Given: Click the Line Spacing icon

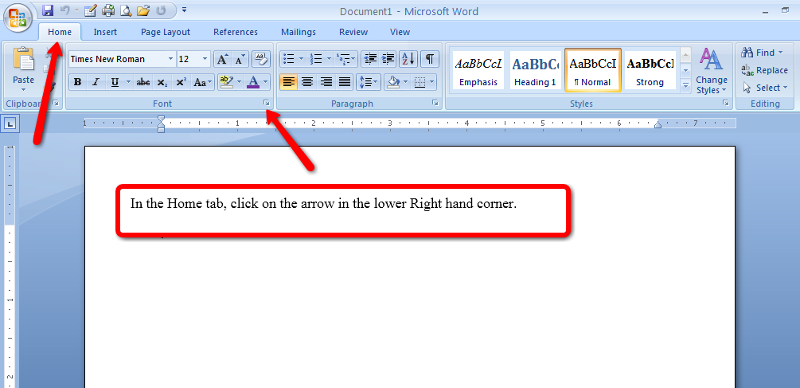Looking at the screenshot, I should click(x=365, y=82).
